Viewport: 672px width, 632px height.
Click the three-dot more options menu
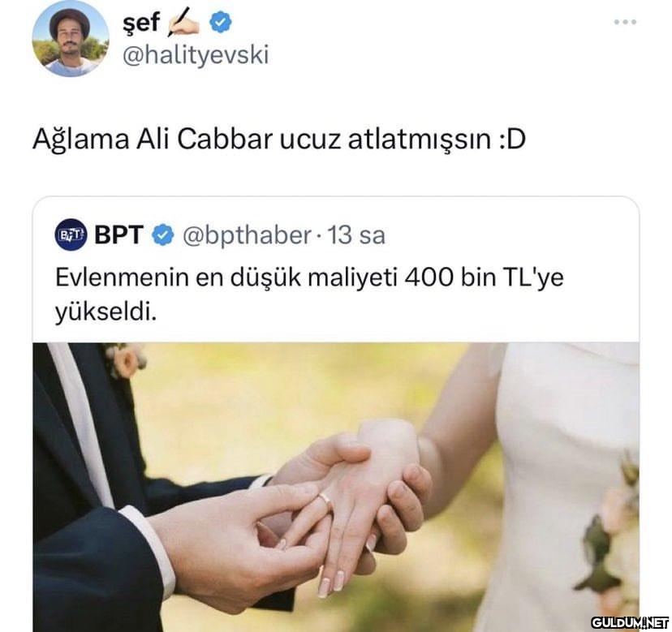(624, 22)
